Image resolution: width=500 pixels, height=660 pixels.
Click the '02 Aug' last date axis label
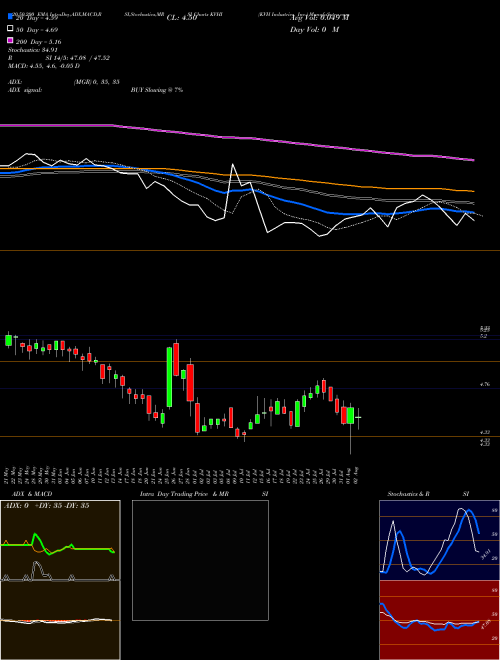[358, 474]
